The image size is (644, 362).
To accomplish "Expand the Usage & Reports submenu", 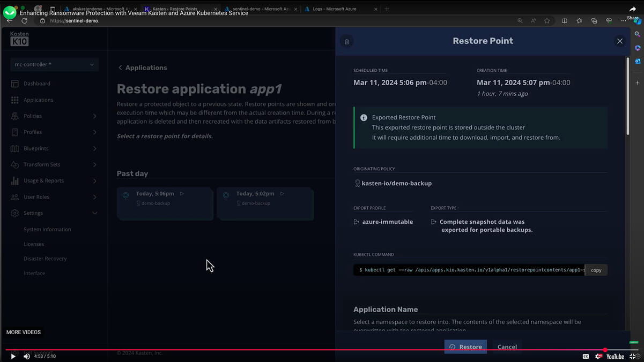I will [x=95, y=181].
